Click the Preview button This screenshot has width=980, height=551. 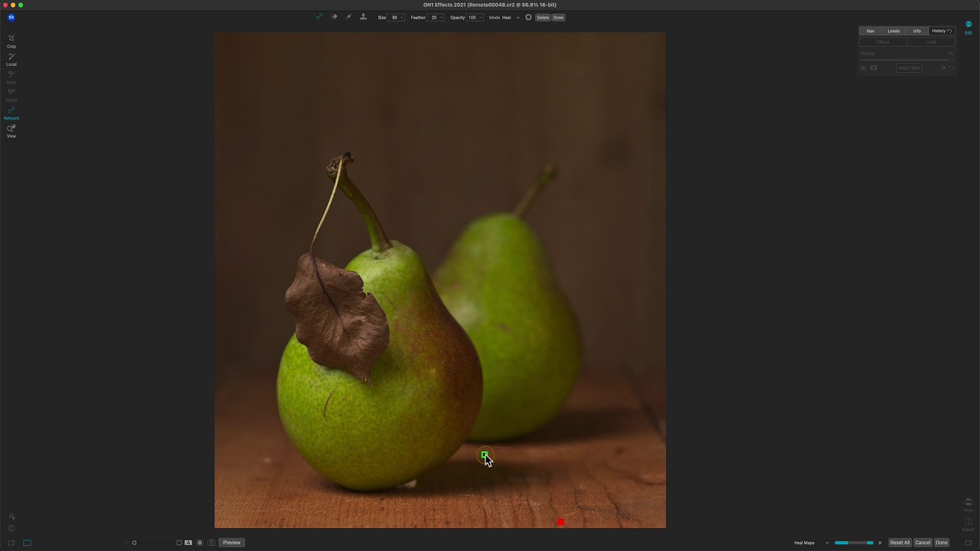pos(232,543)
